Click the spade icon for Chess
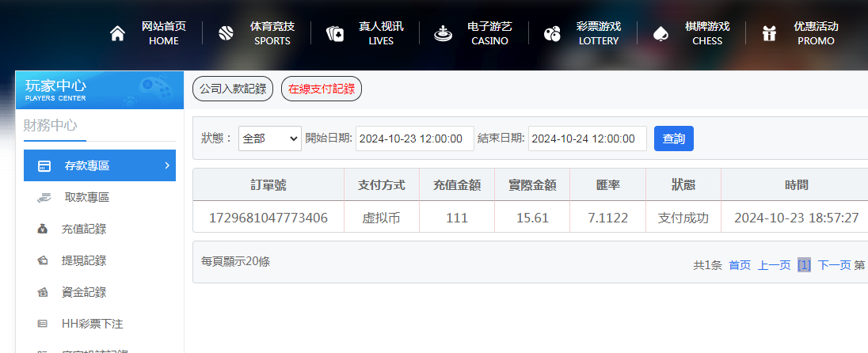The height and width of the screenshot is (353, 868). (660, 33)
